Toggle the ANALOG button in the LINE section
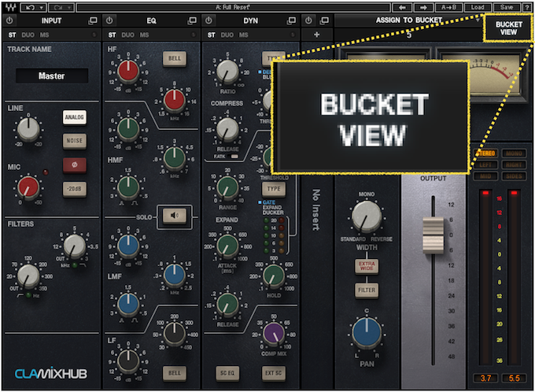Viewport: 535px width, 392px height. [x=75, y=117]
